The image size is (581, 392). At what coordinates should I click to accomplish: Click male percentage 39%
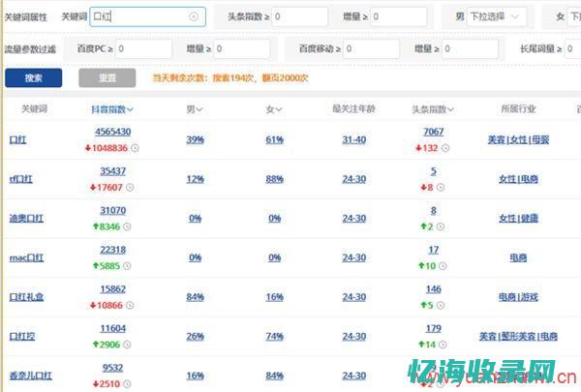click(196, 139)
